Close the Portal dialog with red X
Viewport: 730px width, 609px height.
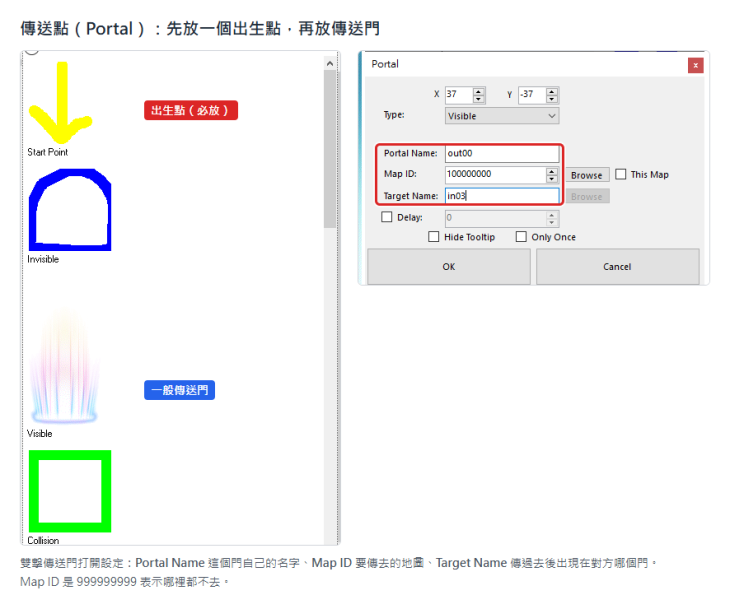coord(695,65)
